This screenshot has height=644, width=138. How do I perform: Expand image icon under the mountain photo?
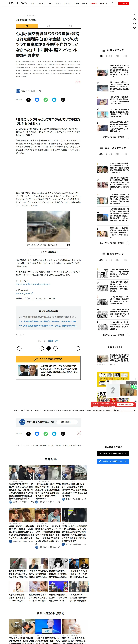[x=68, y=245]
